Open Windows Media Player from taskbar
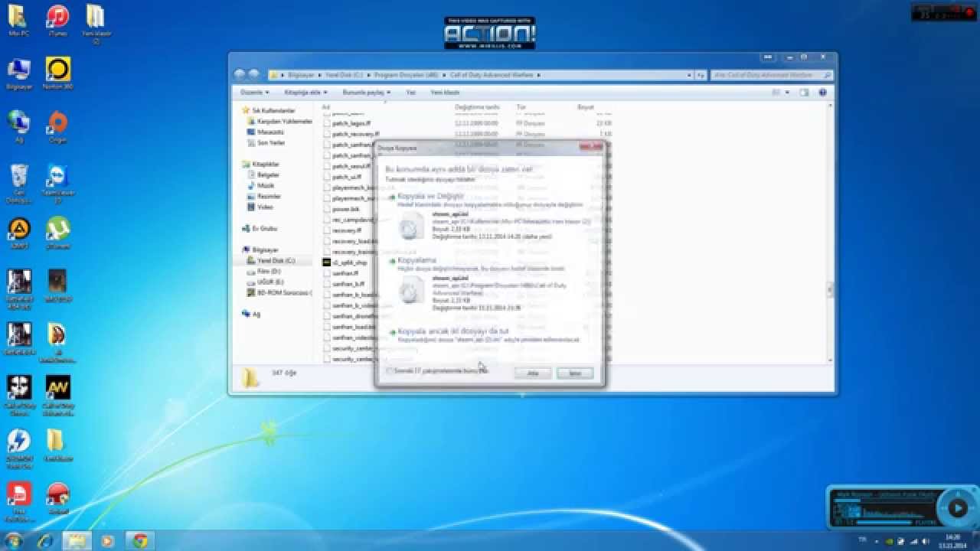This screenshot has height=551, width=980. pos(108,541)
